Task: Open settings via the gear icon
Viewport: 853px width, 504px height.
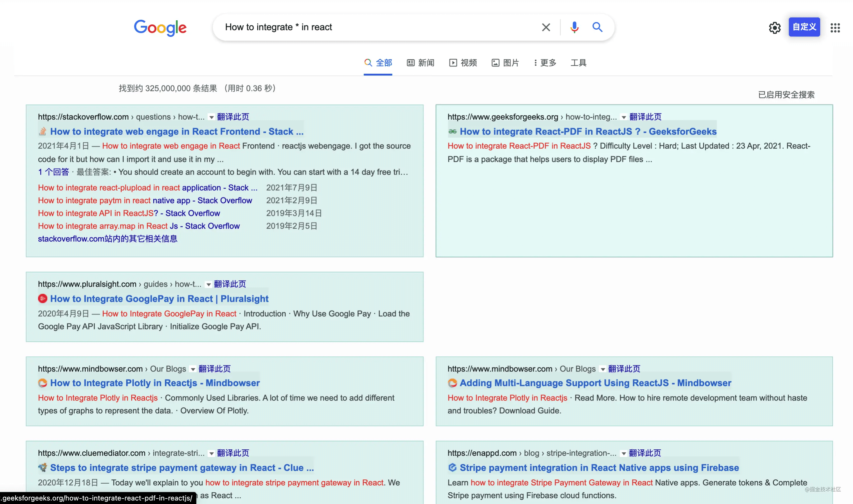Action: [774, 28]
